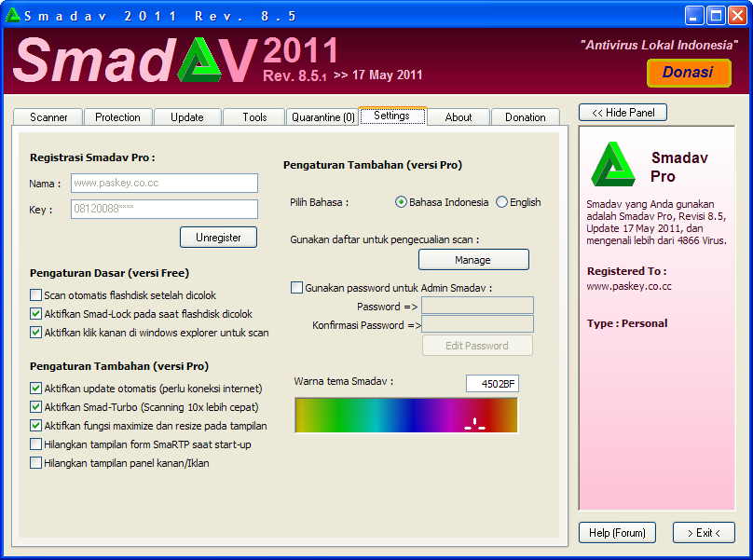
Task: Click the 'Registered To :' label
Action: [x=626, y=271]
